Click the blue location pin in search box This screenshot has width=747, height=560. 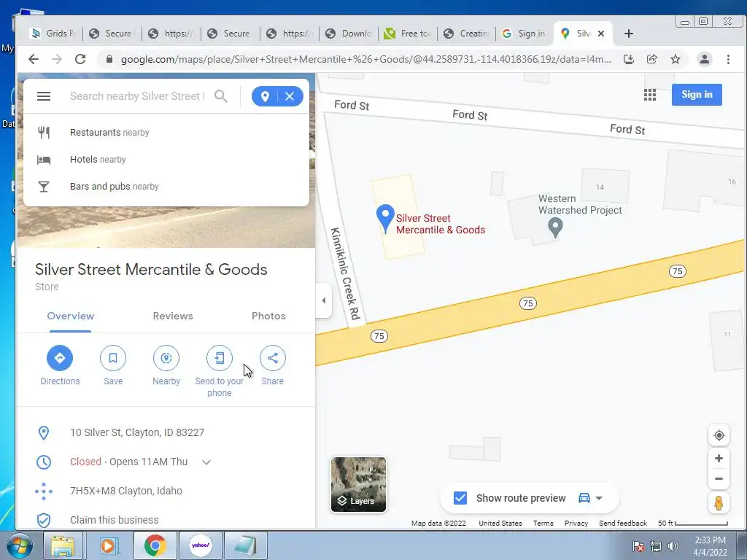point(265,96)
